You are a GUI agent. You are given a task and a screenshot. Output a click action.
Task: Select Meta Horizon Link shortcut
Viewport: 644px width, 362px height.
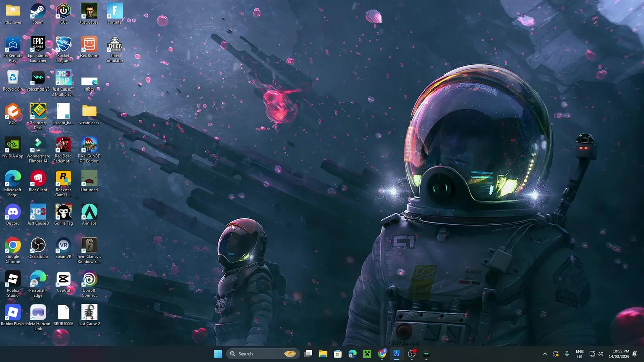click(x=38, y=318)
